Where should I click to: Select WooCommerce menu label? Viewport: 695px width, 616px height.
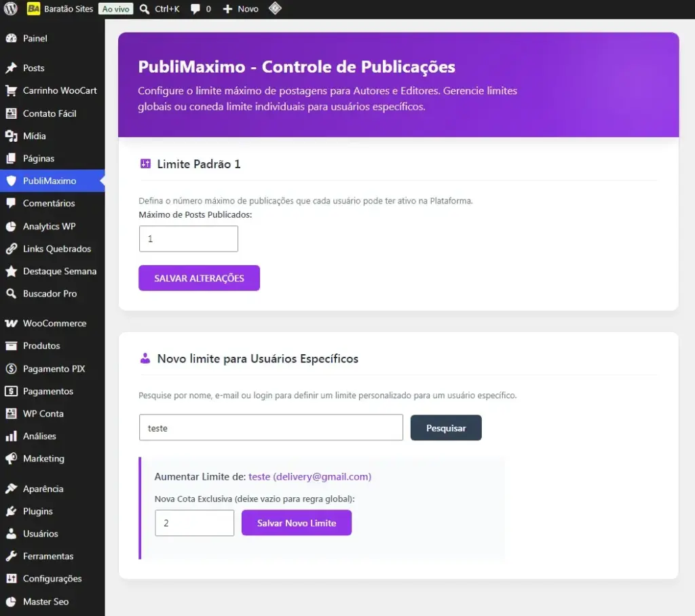(54, 324)
